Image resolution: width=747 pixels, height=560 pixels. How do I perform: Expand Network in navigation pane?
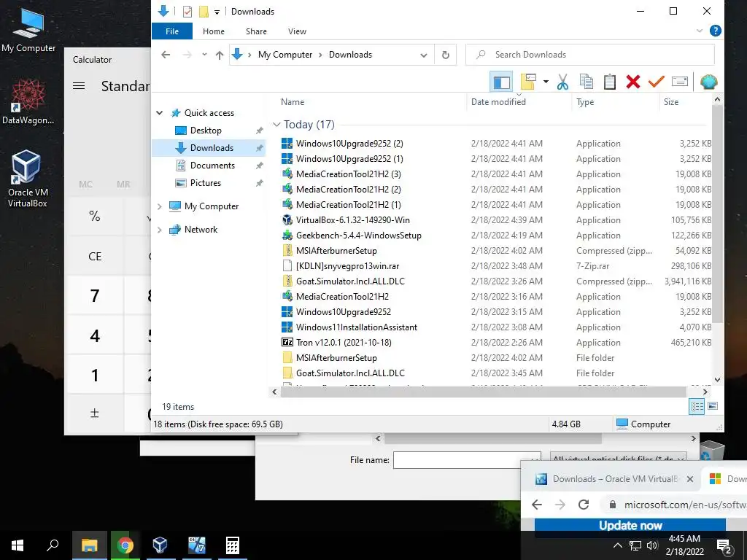click(x=160, y=230)
